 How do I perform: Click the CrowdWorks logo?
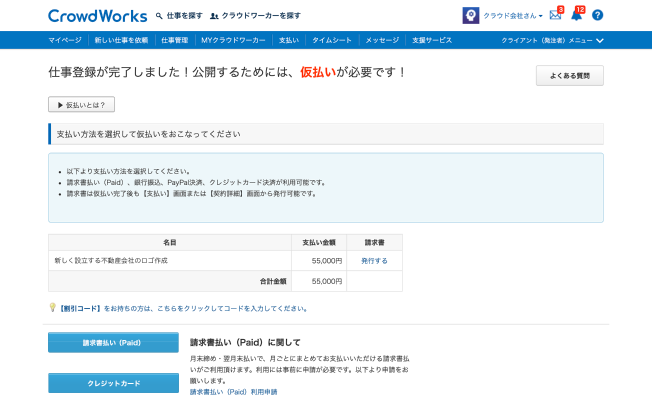click(x=97, y=16)
